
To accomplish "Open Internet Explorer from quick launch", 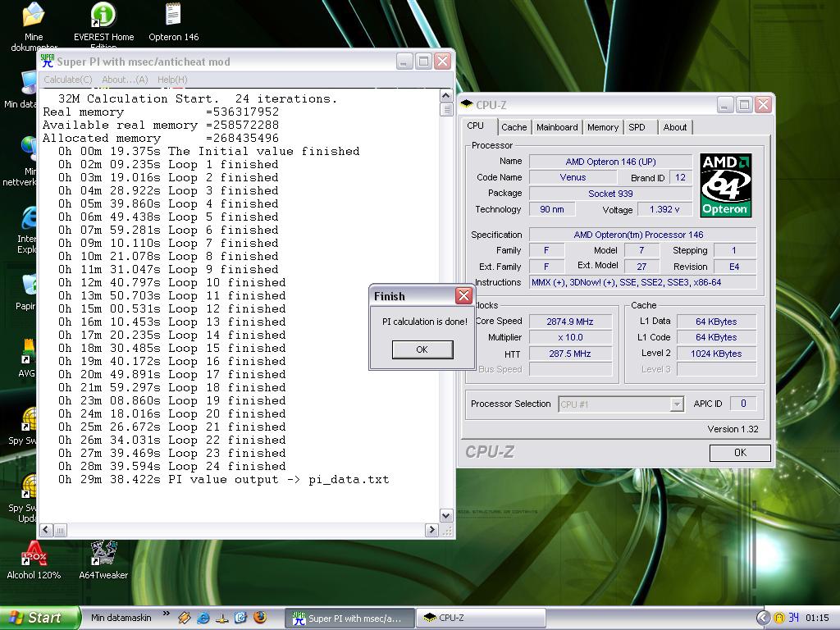I will point(203,618).
